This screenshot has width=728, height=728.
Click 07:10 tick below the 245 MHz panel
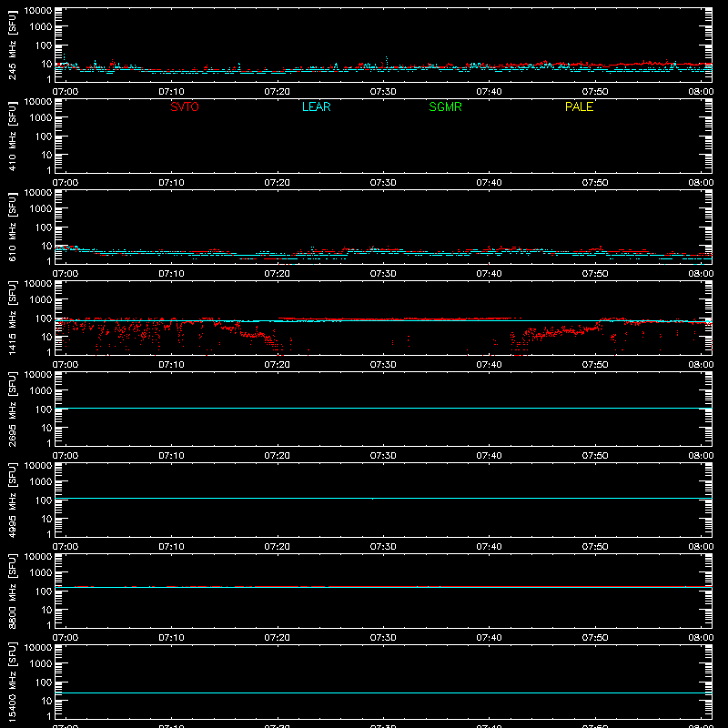(171, 92)
